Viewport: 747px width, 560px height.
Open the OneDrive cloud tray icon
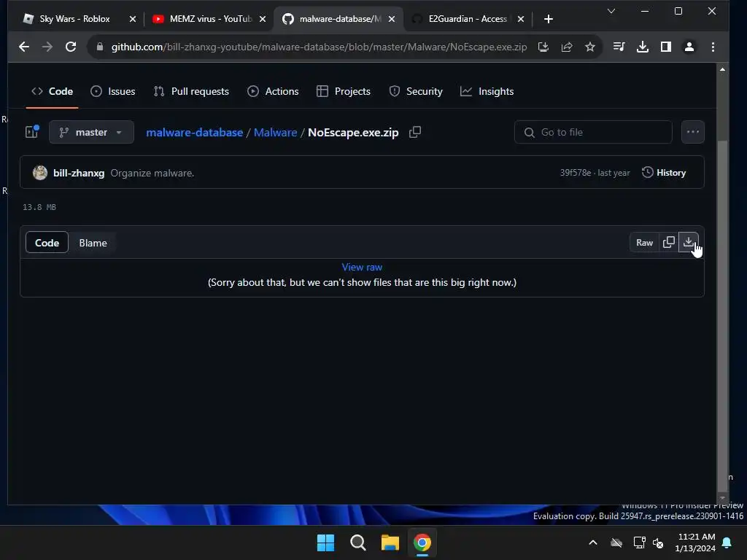(616, 542)
